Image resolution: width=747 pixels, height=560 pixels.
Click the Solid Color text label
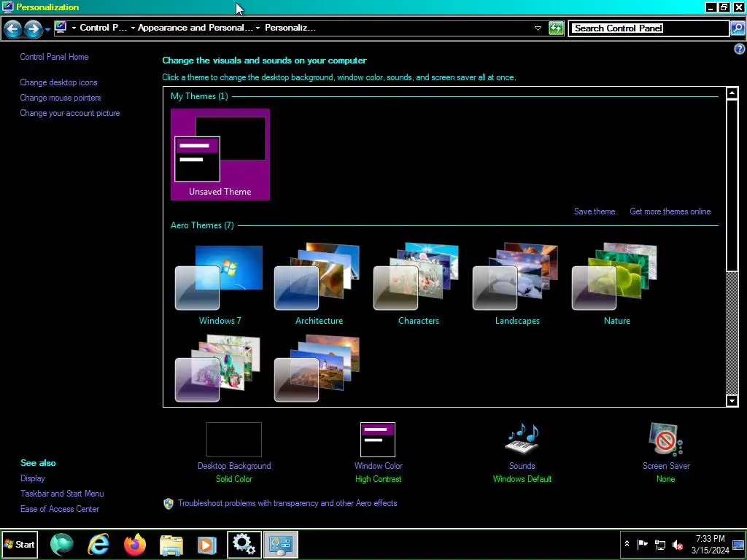(x=234, y=479)
